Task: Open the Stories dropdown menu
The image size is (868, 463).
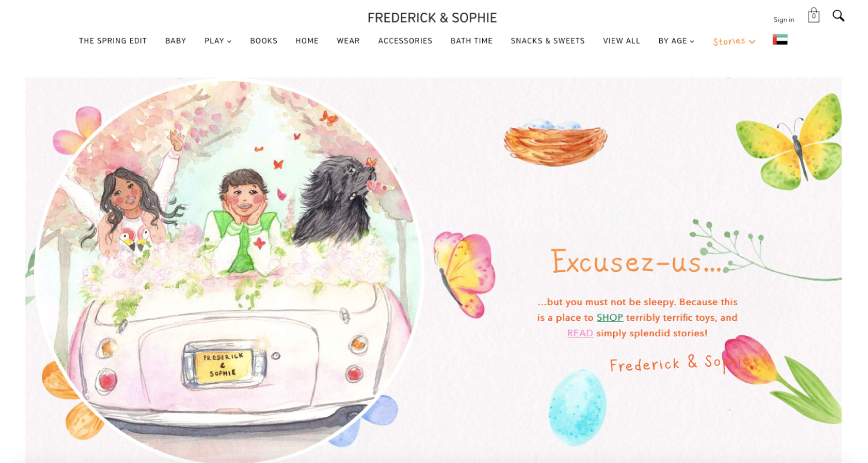Action: pos(734,41)
